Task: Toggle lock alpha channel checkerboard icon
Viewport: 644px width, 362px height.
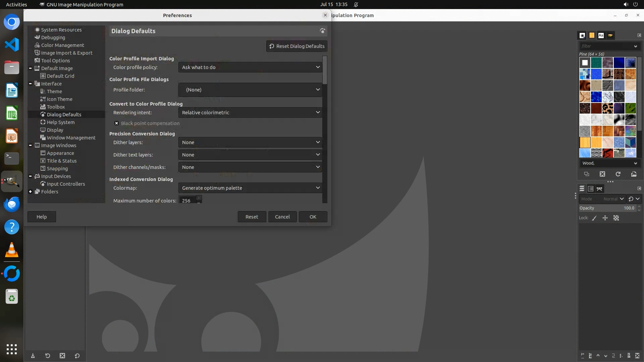Action: 616,218
